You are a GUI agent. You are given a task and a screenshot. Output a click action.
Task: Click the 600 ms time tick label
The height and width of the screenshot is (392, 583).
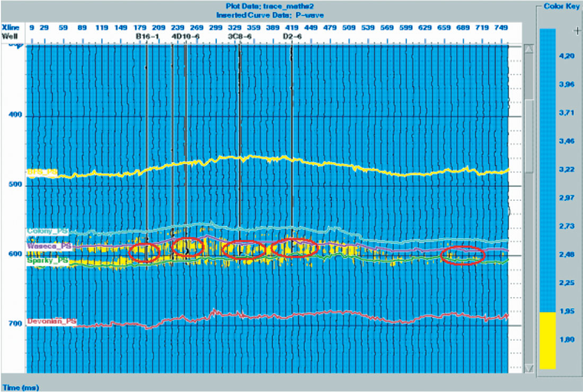(15, 254)
